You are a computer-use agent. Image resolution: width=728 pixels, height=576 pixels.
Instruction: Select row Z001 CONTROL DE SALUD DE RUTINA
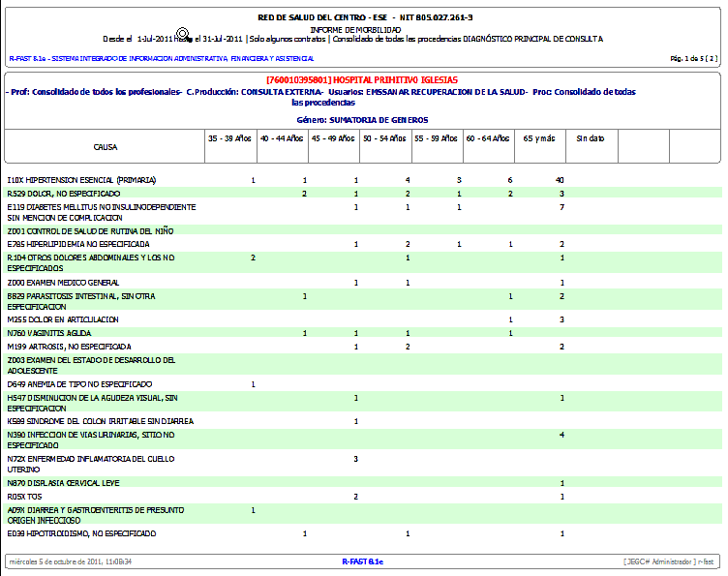coord(363,231)
